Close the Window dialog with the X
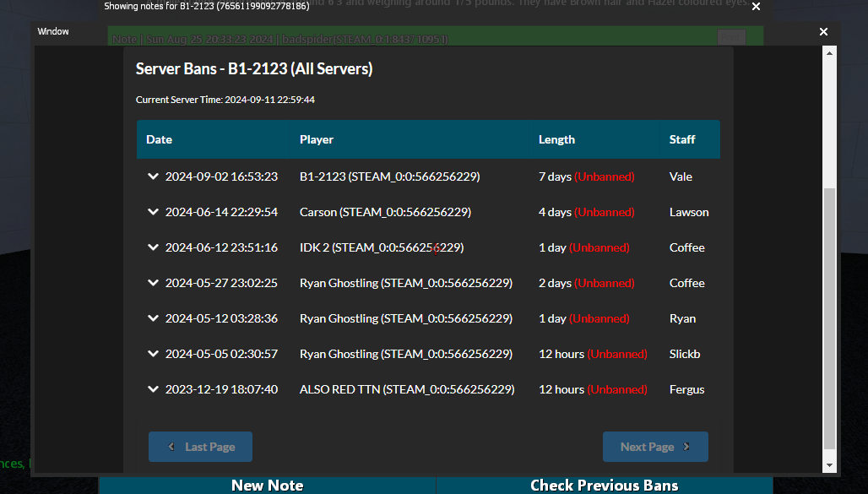The image size is (868, 494). (x=824, y=31)
